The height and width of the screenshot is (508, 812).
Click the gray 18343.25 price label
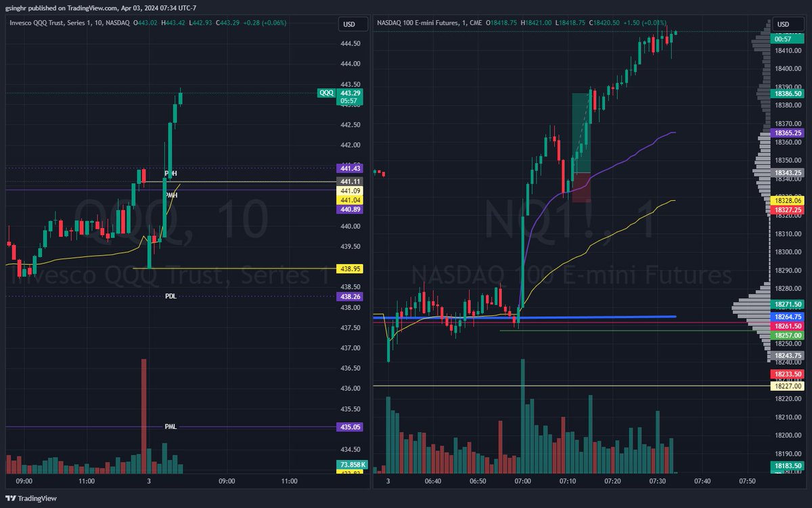[x=787, y=173]
